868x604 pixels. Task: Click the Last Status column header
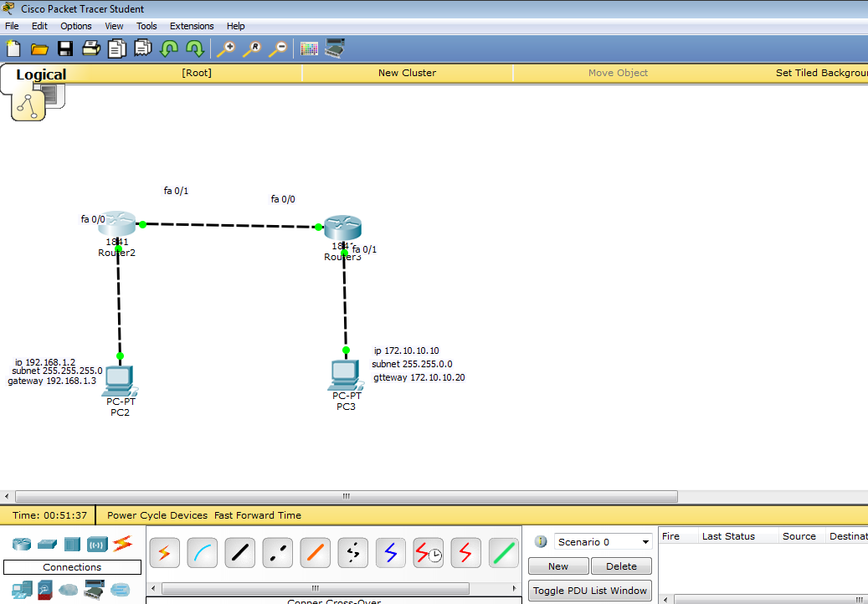click(x=728, y=536)
